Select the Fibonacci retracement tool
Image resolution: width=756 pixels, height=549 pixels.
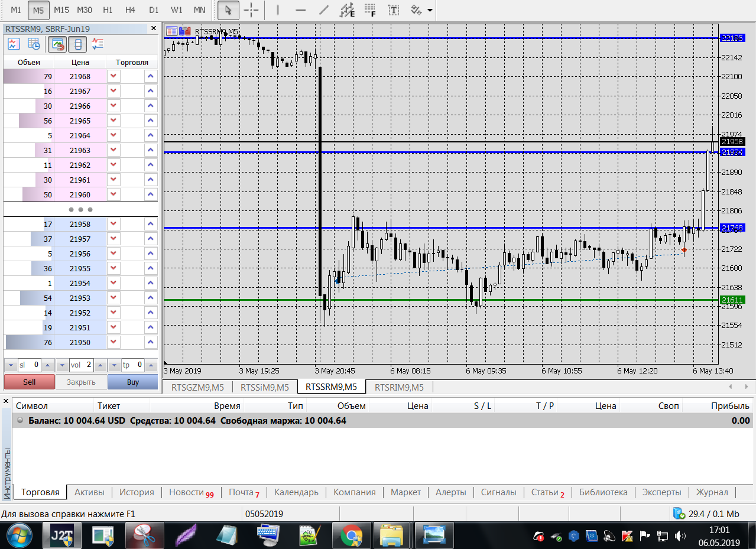pyautogui.click(x=370, y=10)
